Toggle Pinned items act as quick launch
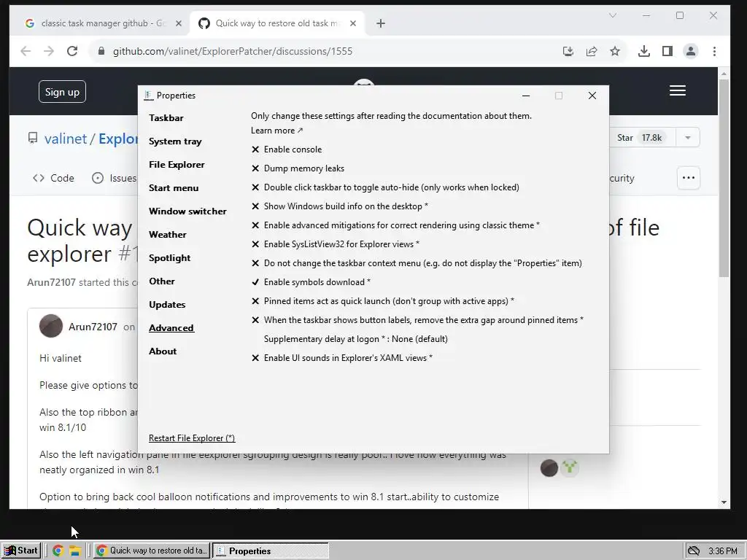The width and height of the screenshot is (747, 560). 383,301
